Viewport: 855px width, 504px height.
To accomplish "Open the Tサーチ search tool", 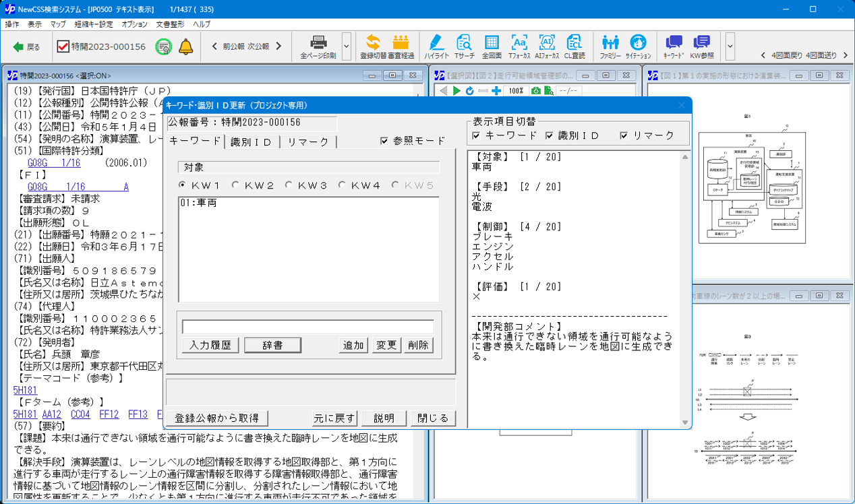I will [x=464, y=46].
